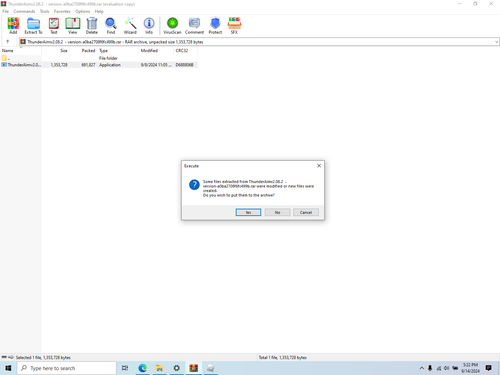
Task: Click the network tray icon
Action: pos(439,368)
